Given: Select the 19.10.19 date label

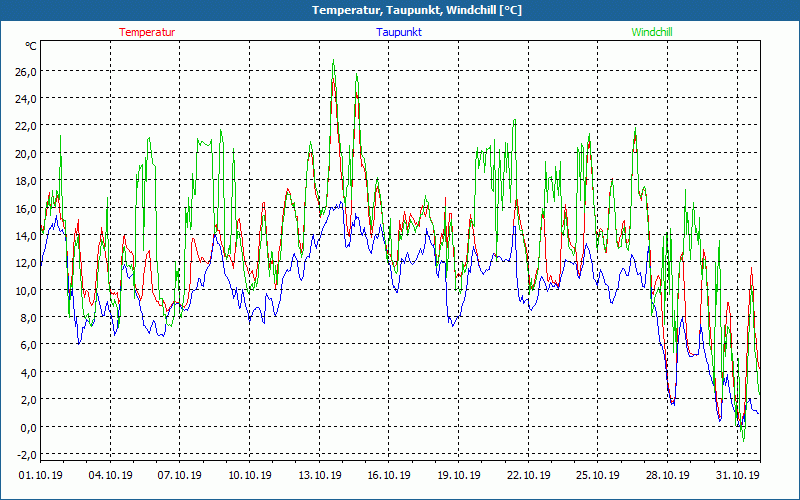Looking at the screenshot, I should (458, 475).
